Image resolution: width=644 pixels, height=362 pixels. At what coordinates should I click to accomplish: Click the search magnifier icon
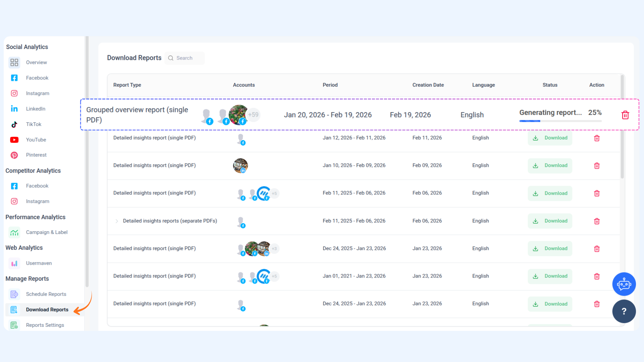coord(171,58)
